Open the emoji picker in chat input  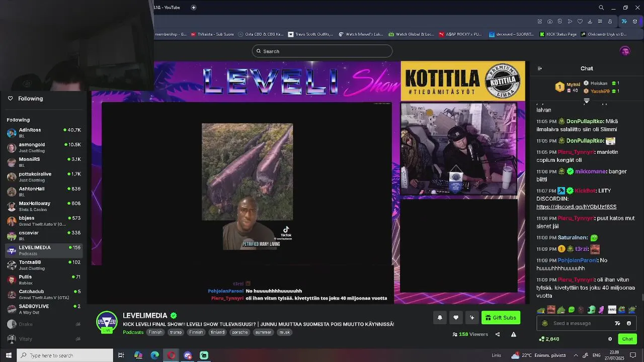click(629, 323)
